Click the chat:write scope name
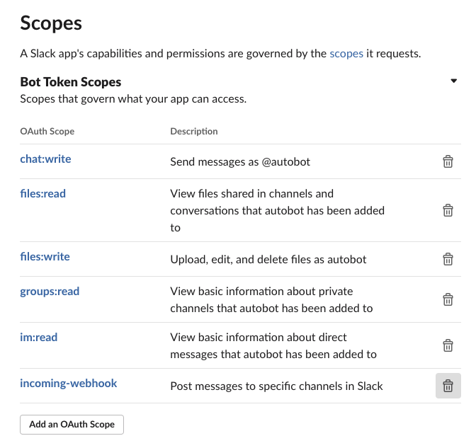This screenshot has height=448, width=476. (x=45, y=159)
